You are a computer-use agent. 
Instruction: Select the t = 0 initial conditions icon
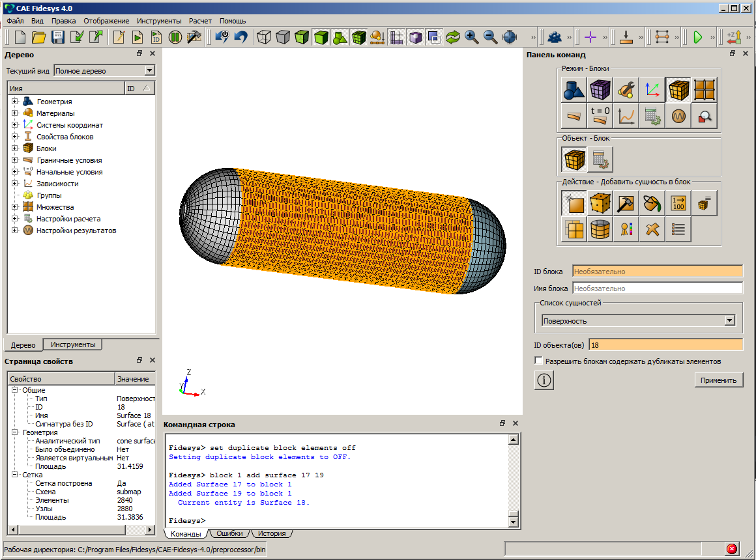coord(600,116)
